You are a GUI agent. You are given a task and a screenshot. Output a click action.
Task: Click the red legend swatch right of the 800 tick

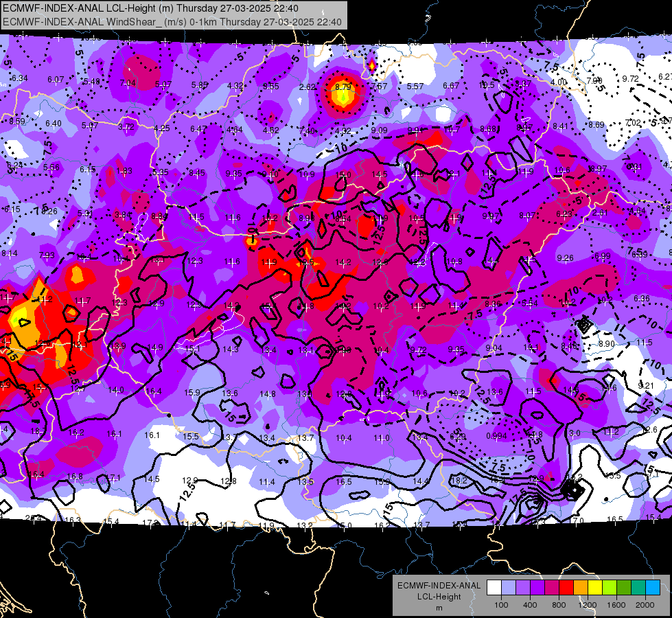point(566,588)
